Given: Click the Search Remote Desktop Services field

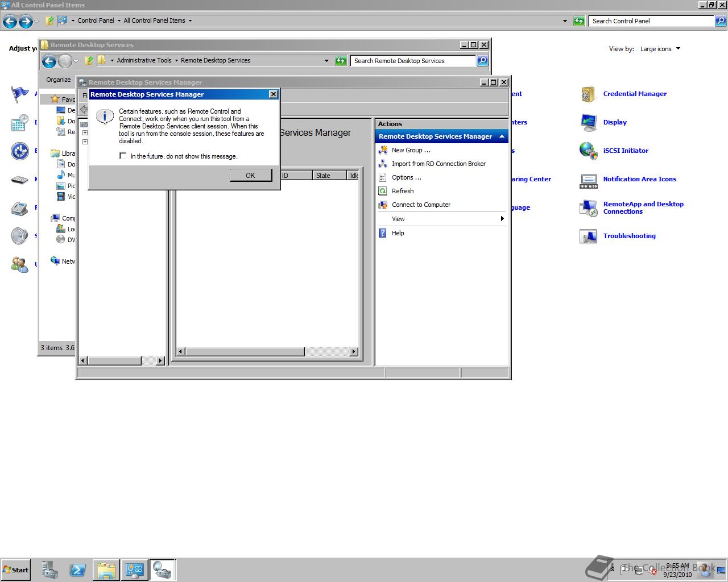Looking at the screenshot, I should coord(413,61).
